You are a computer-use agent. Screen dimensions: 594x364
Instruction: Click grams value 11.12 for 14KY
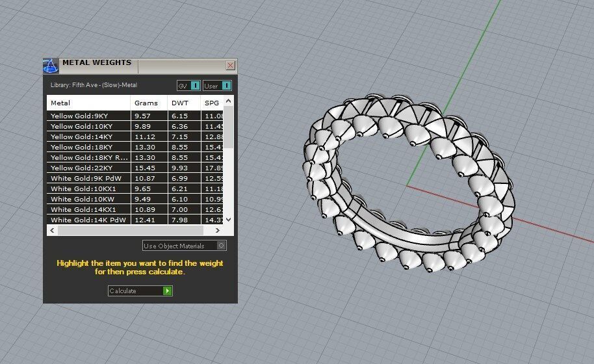click(145, 136)
